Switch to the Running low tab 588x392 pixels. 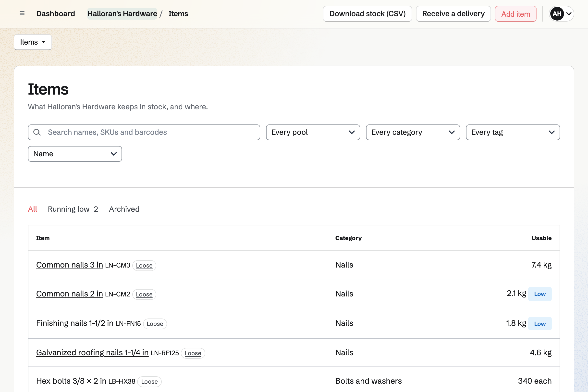[73, 209]
